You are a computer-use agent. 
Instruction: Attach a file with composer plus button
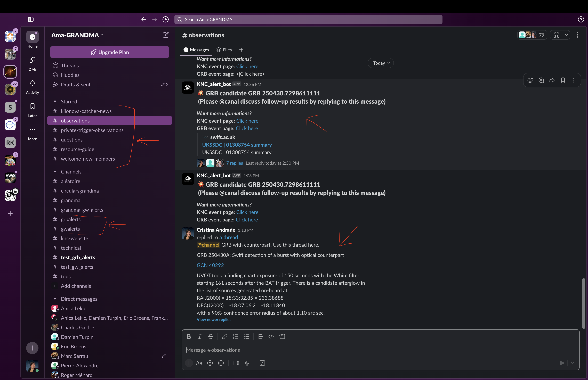[x=189, y=363]
